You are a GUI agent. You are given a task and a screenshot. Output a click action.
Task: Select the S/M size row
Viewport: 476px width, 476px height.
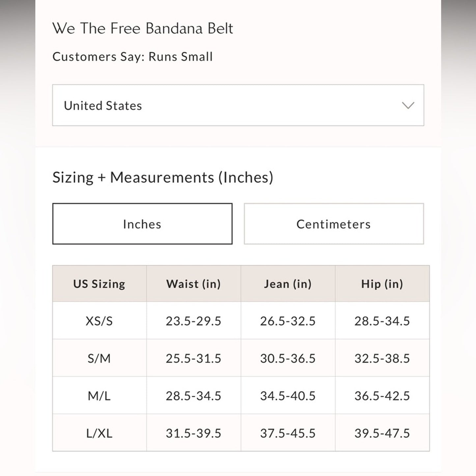tap(99, 358)
